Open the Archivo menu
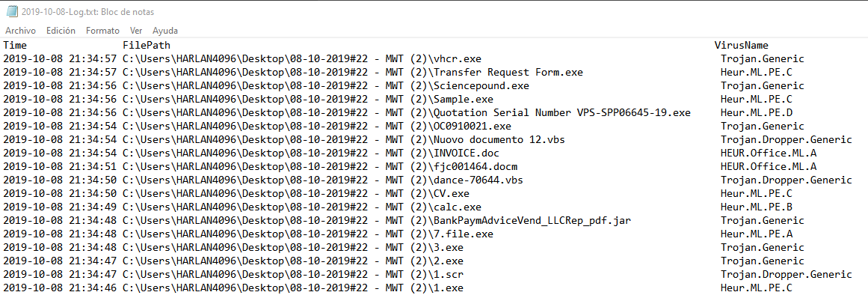This screenshot has height=304, width=868. click(x=20, y=31)
